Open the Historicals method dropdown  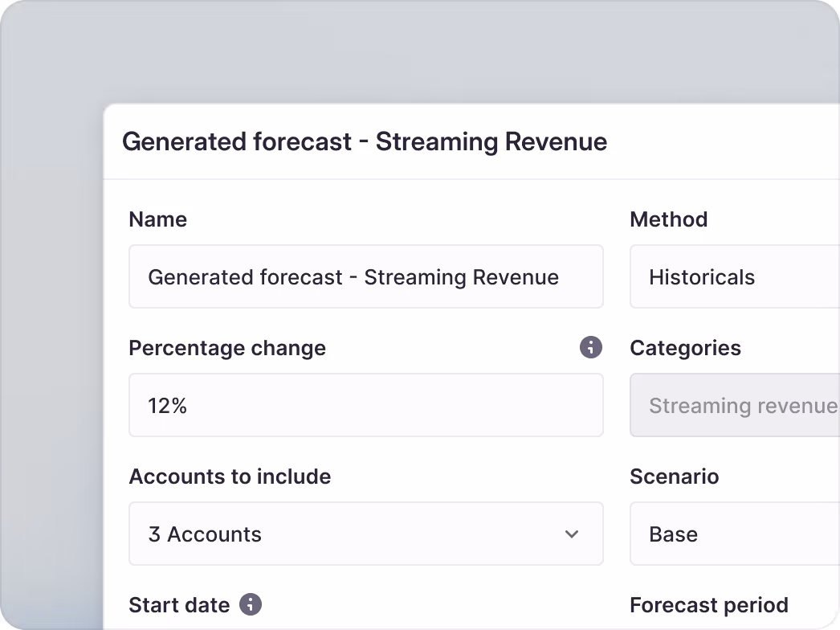coord(735,276)
